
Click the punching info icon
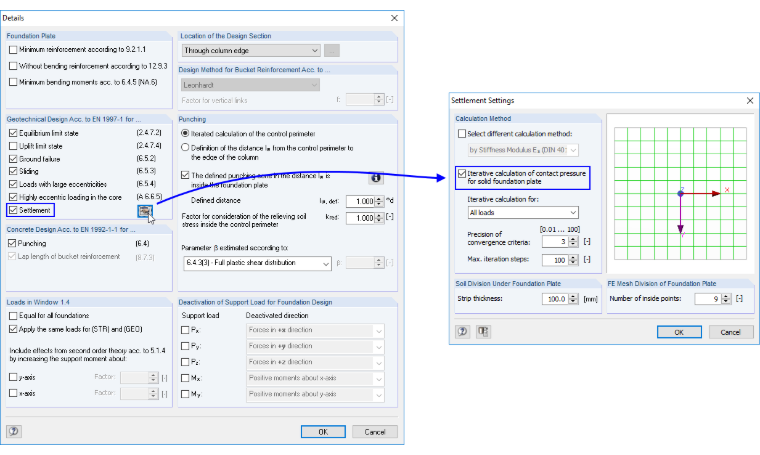coord(375,178)
